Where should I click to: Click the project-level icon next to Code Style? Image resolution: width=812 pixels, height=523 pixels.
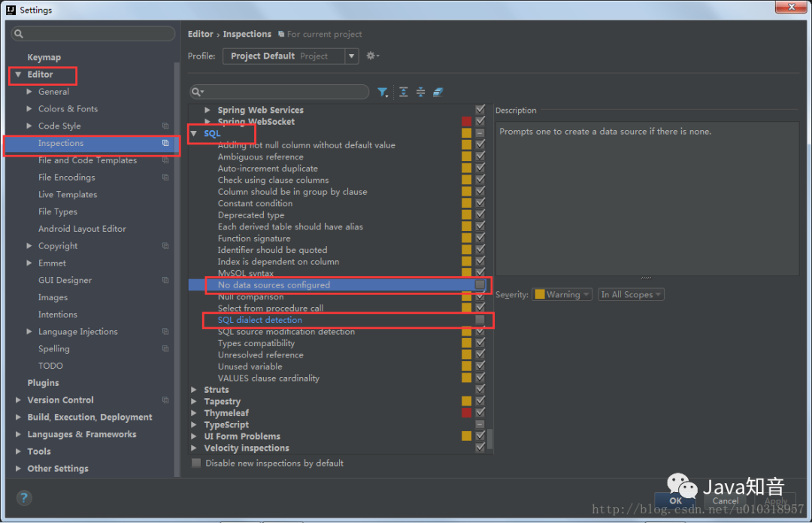(165, 126)
